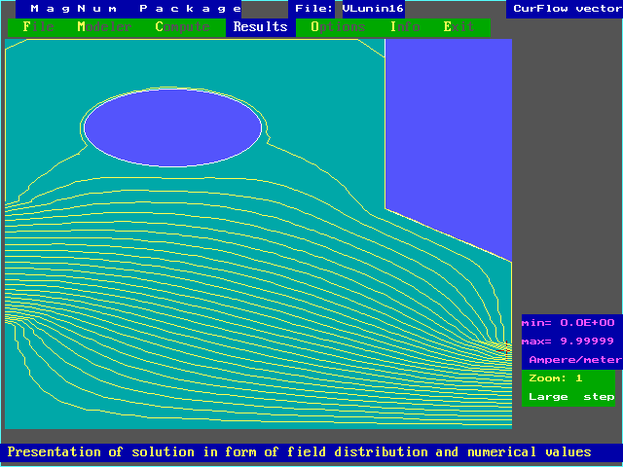Click the Large step indicator
623x467 pixels.
coord(571,397)
